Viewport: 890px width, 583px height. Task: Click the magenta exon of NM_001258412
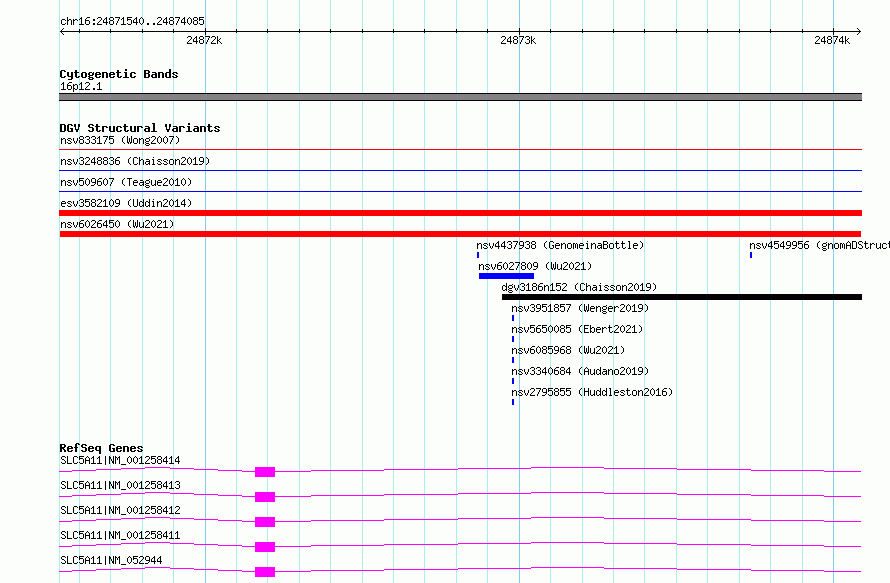265,522
